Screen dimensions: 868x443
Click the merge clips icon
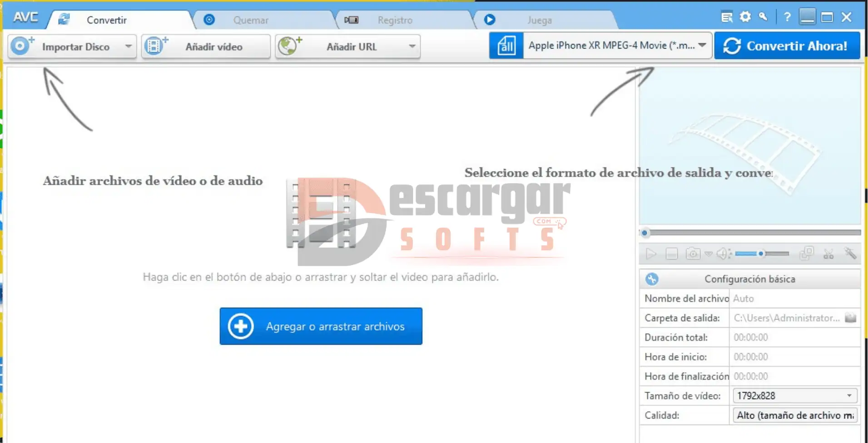pos(806,253)
